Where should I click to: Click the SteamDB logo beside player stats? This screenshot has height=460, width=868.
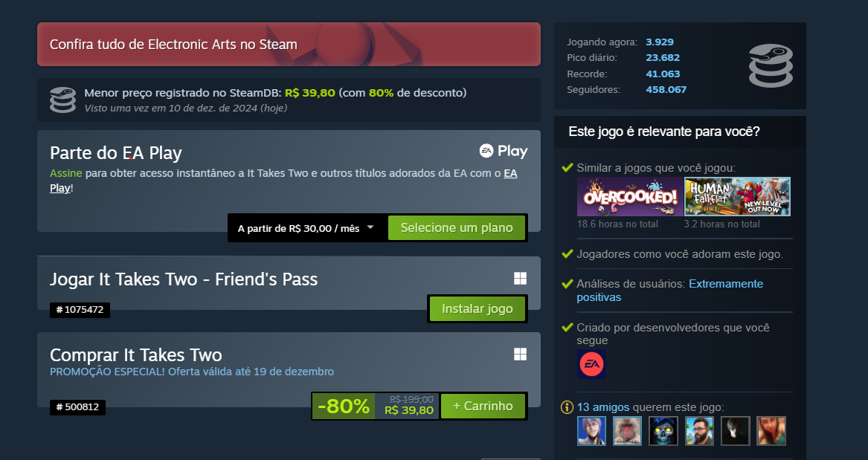tap(771, 66)
